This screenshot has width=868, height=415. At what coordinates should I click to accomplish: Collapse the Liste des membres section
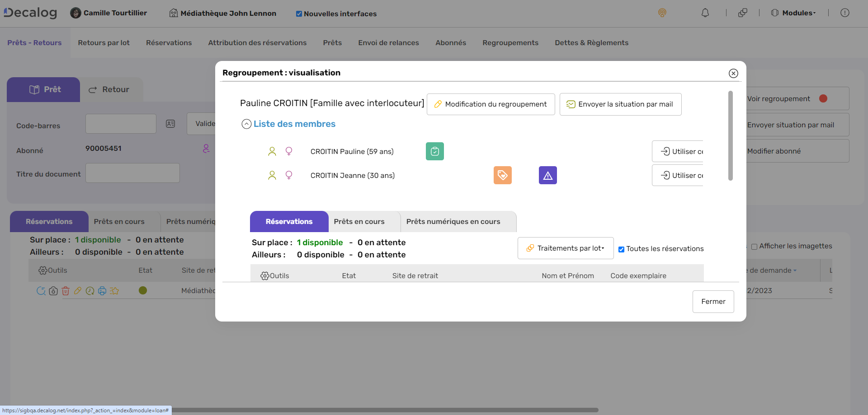(246, 124)
